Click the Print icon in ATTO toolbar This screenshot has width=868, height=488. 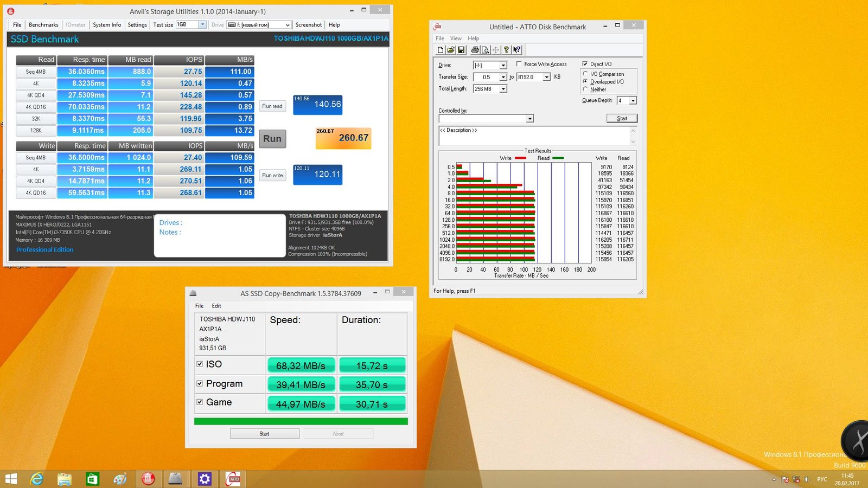[475, 50]
